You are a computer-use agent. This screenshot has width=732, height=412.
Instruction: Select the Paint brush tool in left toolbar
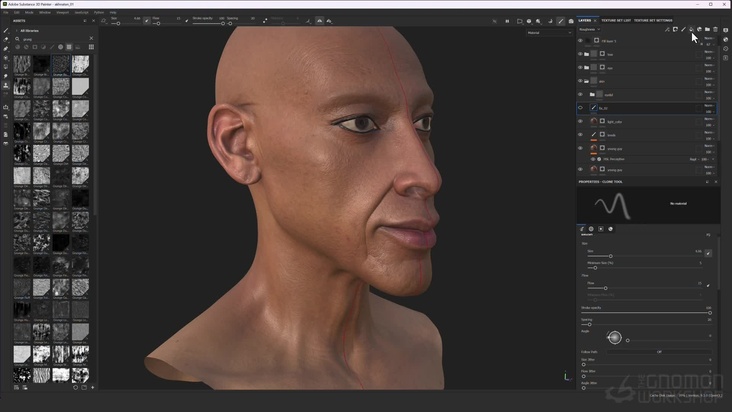point(6,30)
